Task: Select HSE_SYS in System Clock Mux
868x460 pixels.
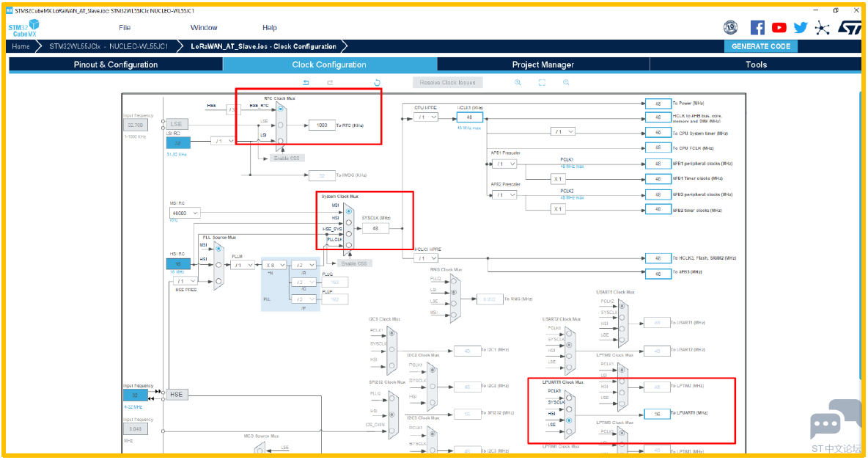Action: pyautogui.click(x=349, y=233)
